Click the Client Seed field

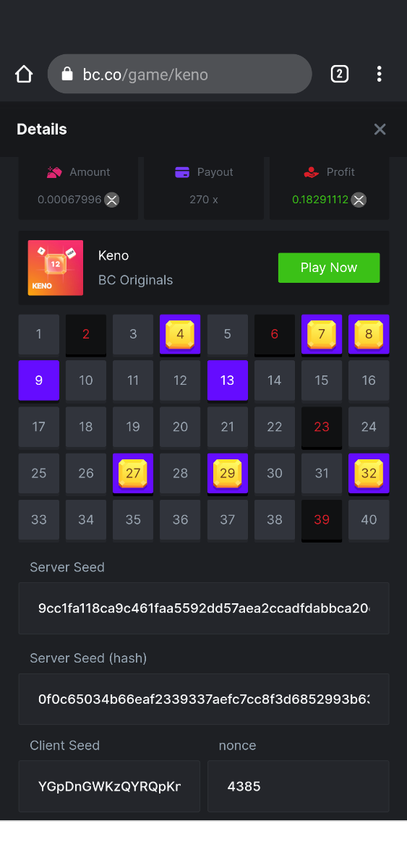(109, 786)
